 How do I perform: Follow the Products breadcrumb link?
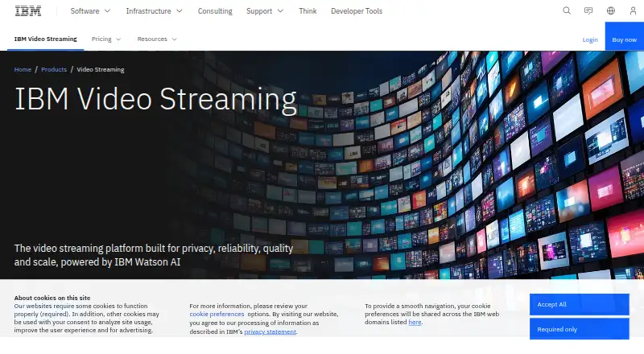54,69
